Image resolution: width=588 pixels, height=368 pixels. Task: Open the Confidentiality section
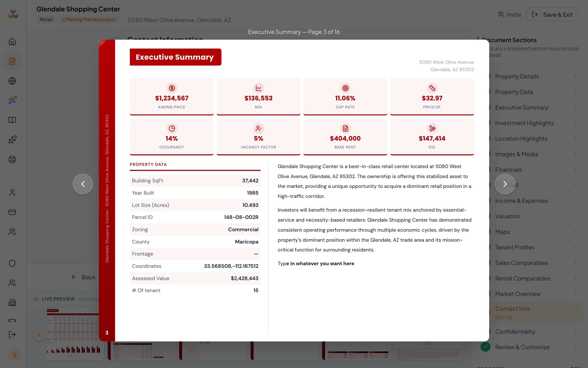[x=515, y=331]
